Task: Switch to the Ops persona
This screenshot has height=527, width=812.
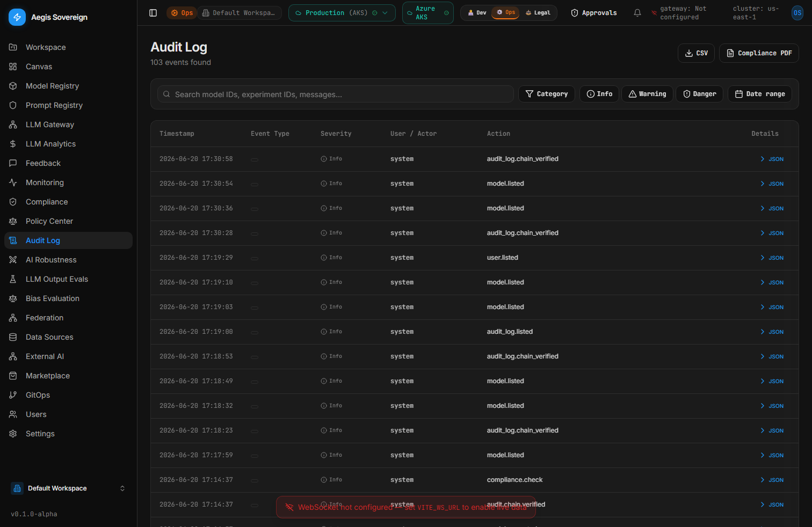Action: point(505,12)
